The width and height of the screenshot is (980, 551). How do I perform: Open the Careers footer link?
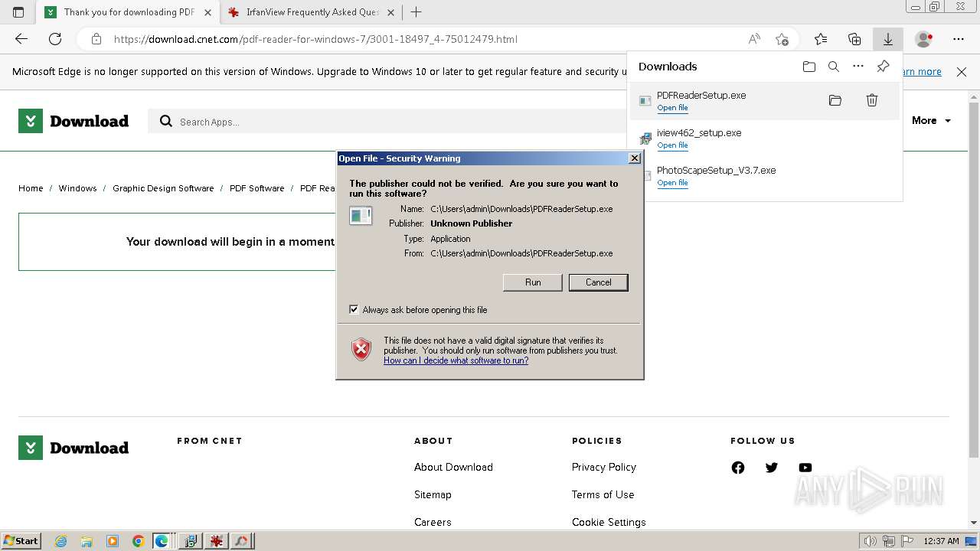(433, 523)
